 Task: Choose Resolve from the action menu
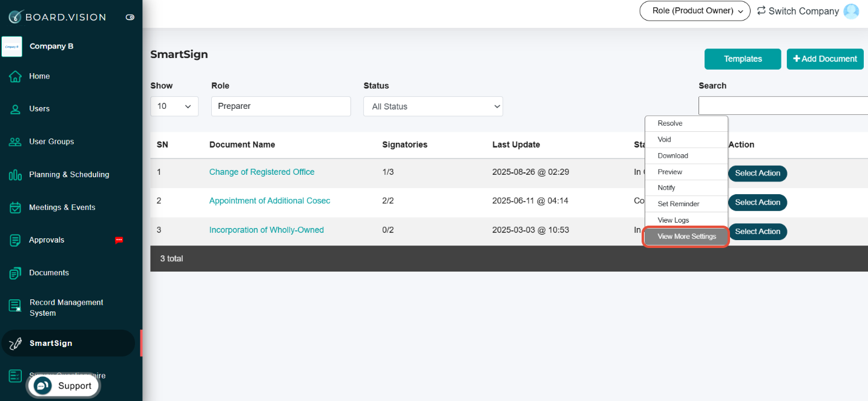tap(686, 123)
